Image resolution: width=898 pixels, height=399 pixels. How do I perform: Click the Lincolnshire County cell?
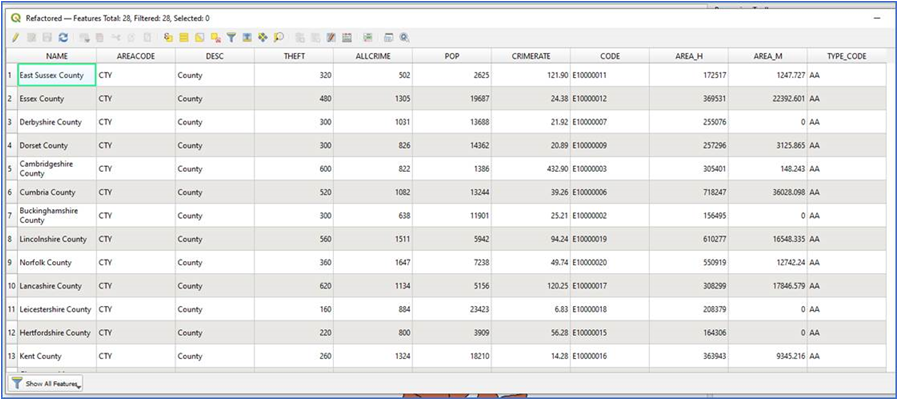(57, 239)
